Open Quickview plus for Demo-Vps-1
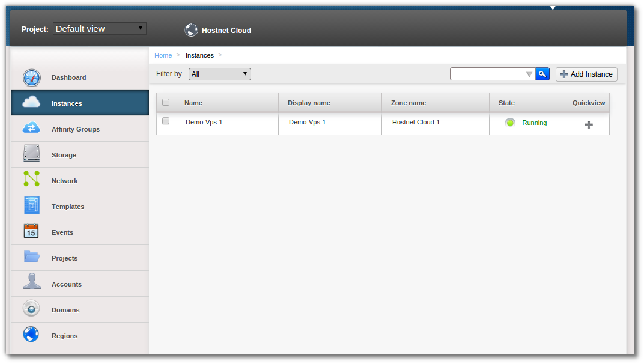This screenshot has height=364, width=644. click(x=589, y=124)
